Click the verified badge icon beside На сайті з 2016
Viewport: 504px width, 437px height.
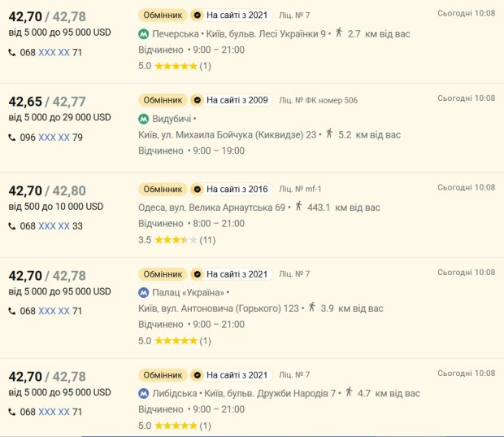[x=198, y=190]
